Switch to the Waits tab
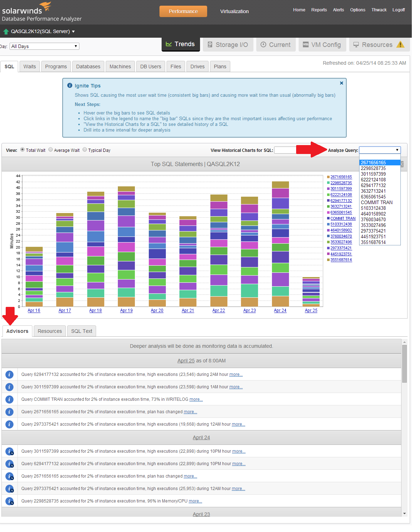Viewport: 420px width, 532px height. 30,66
